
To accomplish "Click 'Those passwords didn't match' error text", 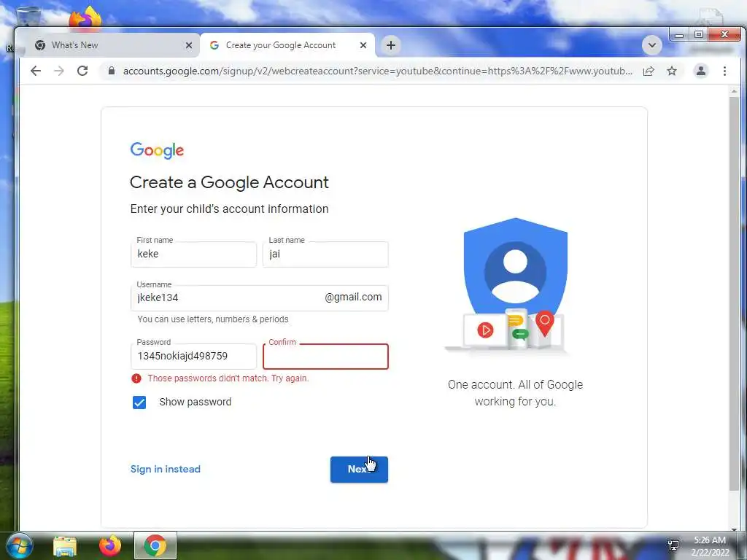I will (228, 378).
